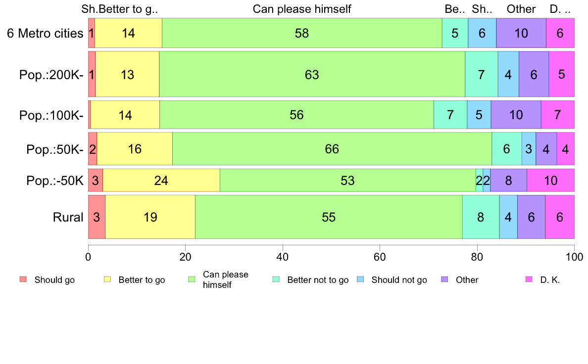Click the Should not go legend label
Viewport: 588px width, 364px height.
point(399,279)
